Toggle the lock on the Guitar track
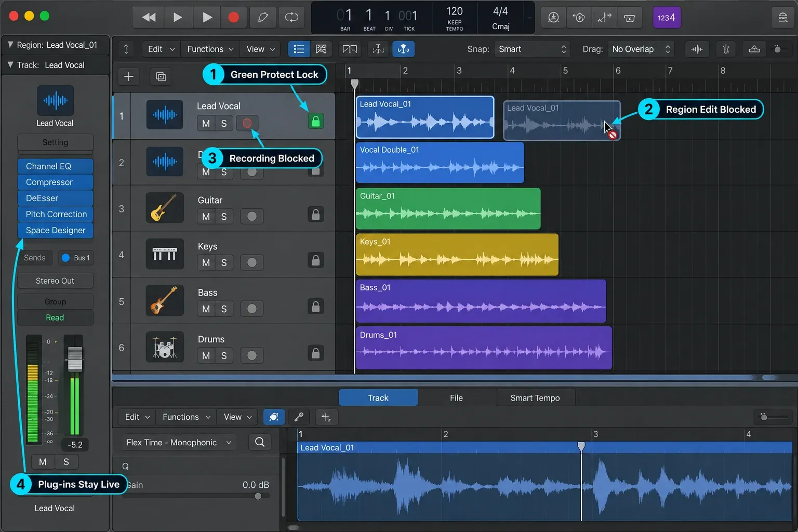 click(x=315, y=214)
